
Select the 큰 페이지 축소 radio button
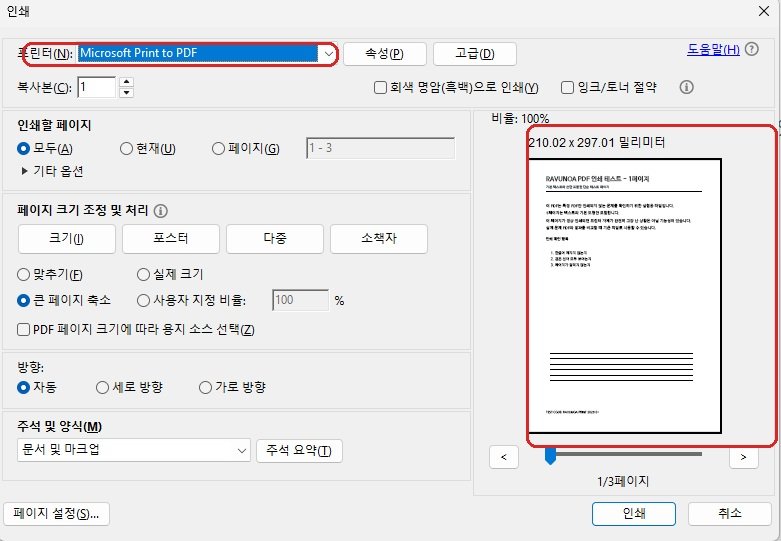click(23, 300)
